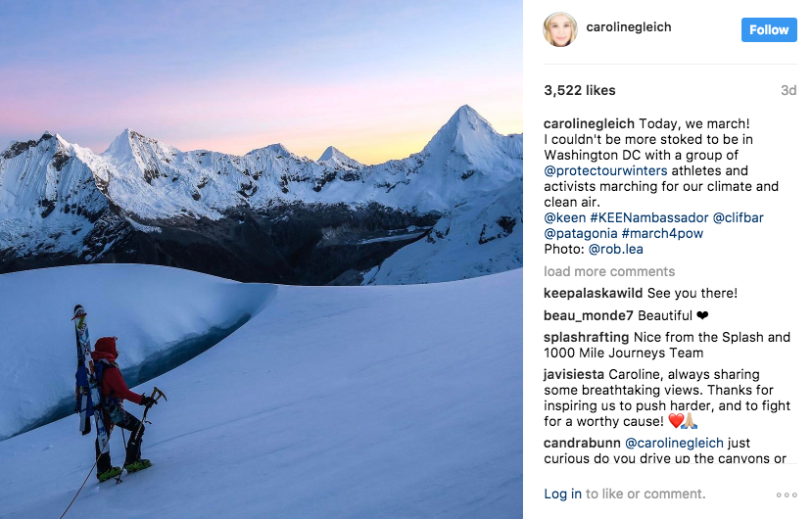Open splashrafting commenter profile
The width and height of the screenshot is (812, 519).
[x=586, y=337]
